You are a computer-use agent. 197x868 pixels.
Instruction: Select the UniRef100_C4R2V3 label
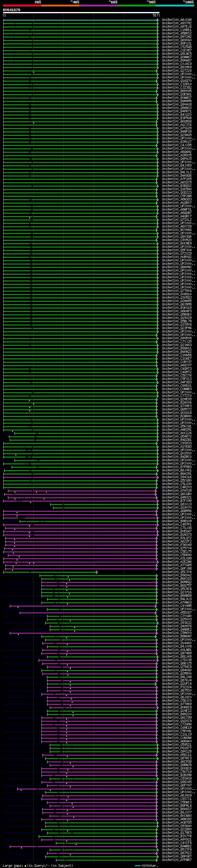[177, 487]
